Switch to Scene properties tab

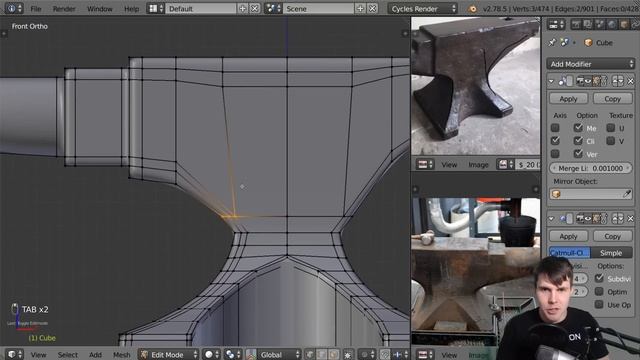click(599, 24)
